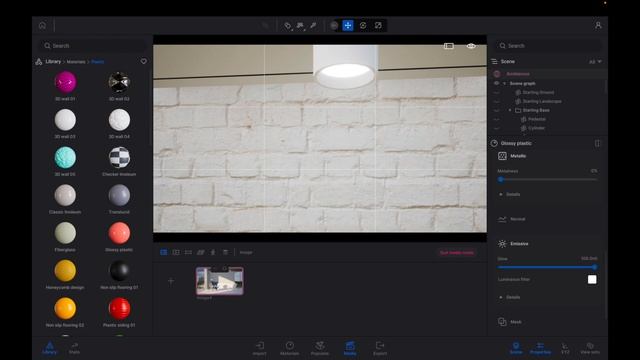Select video media type icon
The height and width of the screenshot is (360, 640).
pyautogui.click(x=200, y=252)
